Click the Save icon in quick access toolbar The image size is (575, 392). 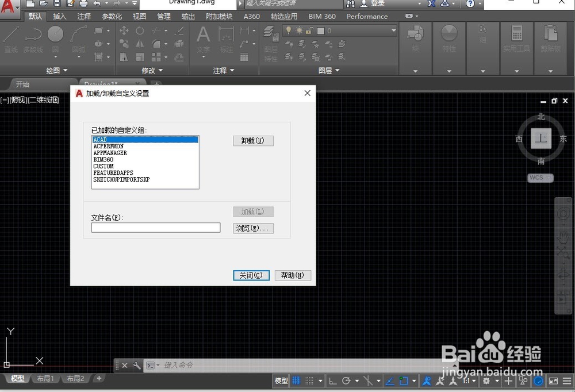57,3
